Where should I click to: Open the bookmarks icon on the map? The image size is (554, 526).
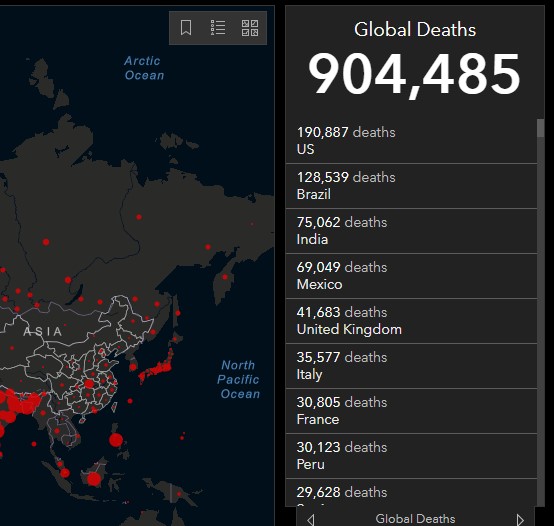click(x=186, y=28)
